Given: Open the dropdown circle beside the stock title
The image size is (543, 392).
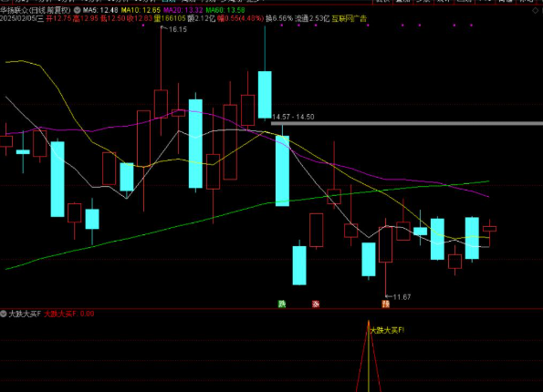Looking at the screenshot, I should [x=78, y=10].
